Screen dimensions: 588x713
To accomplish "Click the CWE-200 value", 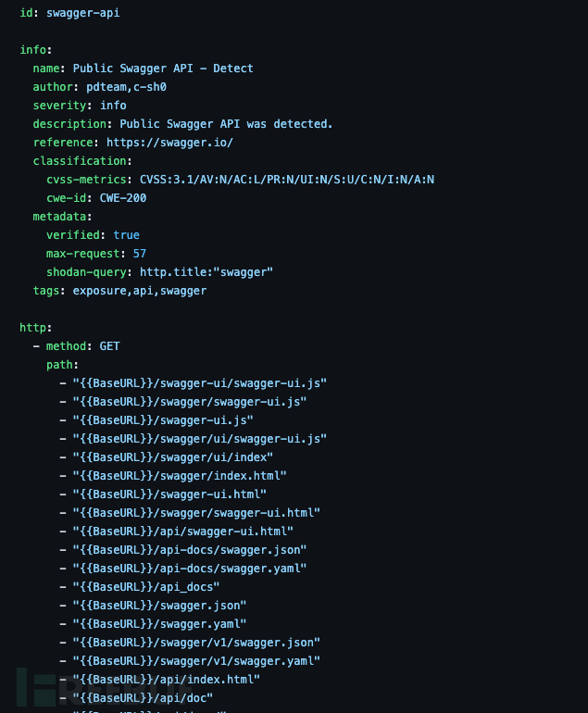I will (123, 198).
